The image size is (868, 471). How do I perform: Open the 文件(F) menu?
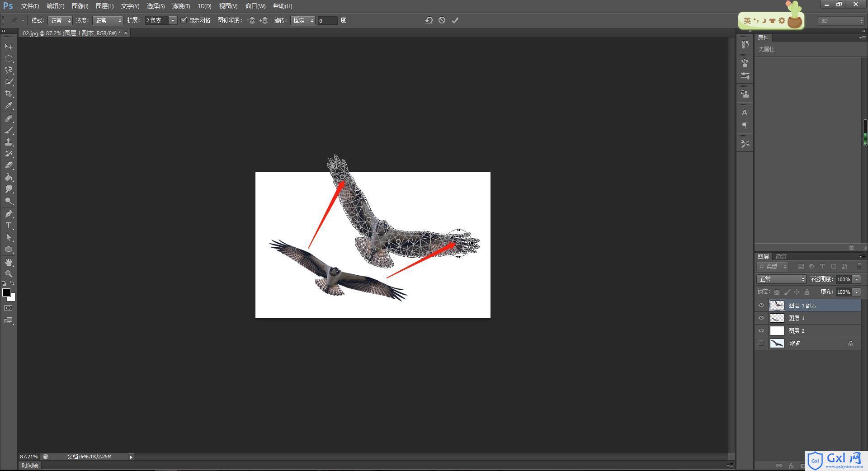point(30,6)
